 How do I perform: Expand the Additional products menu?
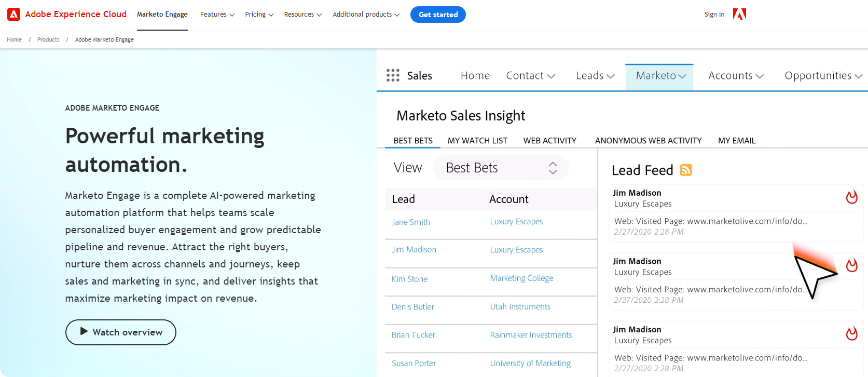tap(366, 15)
